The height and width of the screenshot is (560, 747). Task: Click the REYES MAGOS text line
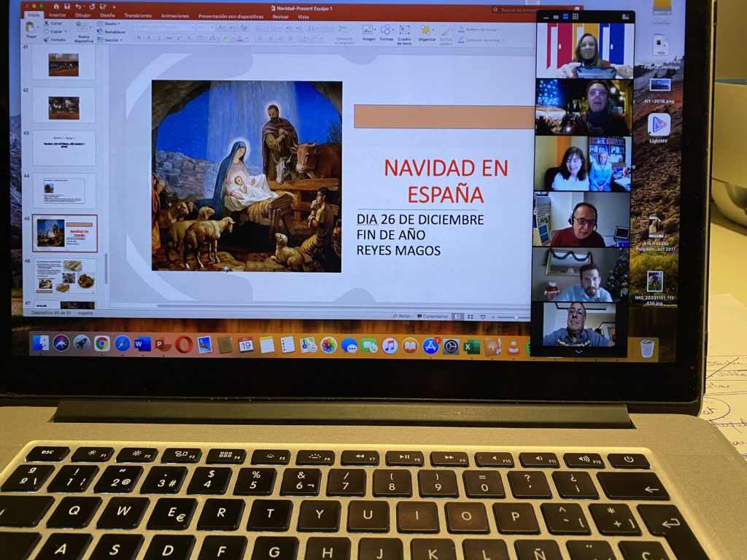click(x=398, y=251)
